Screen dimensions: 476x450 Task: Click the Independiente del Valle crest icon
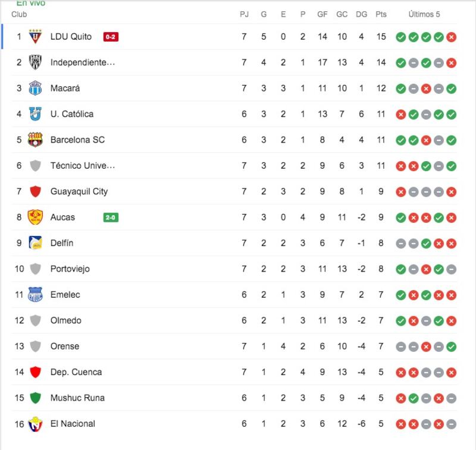coord(35,62)
